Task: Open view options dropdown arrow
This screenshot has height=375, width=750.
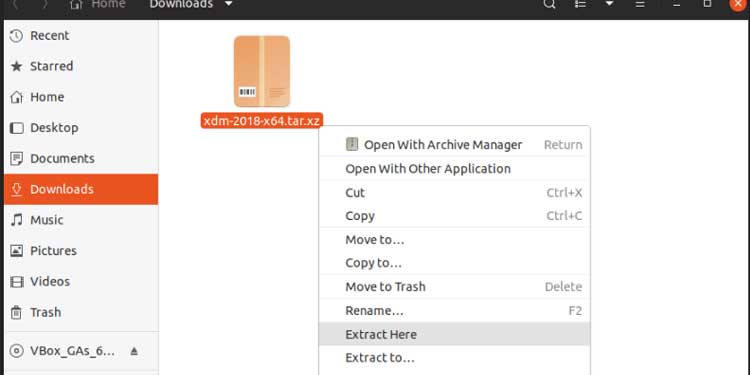Action: coord(609,4)
